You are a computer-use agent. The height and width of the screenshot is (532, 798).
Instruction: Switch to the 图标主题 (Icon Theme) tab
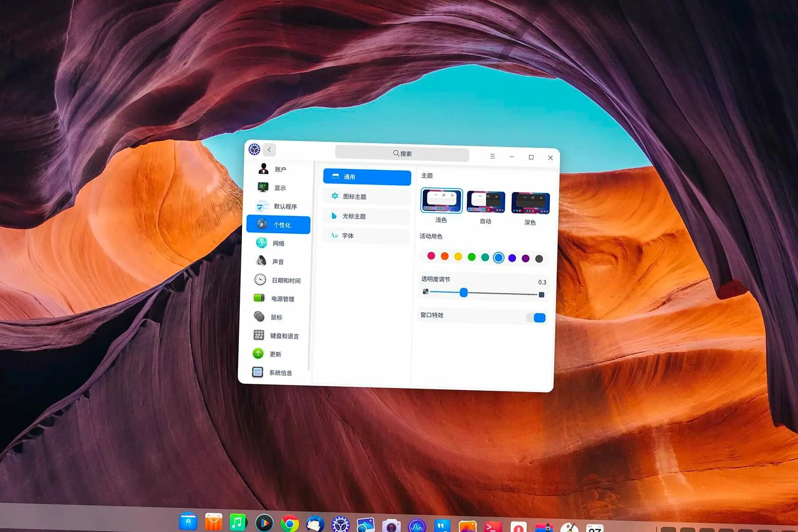click(367, 196)
